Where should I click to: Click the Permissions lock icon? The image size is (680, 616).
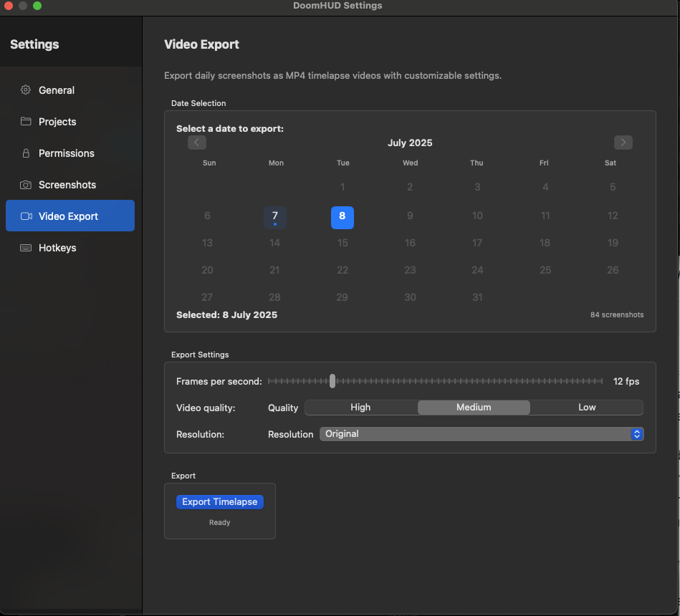(26, 153)
